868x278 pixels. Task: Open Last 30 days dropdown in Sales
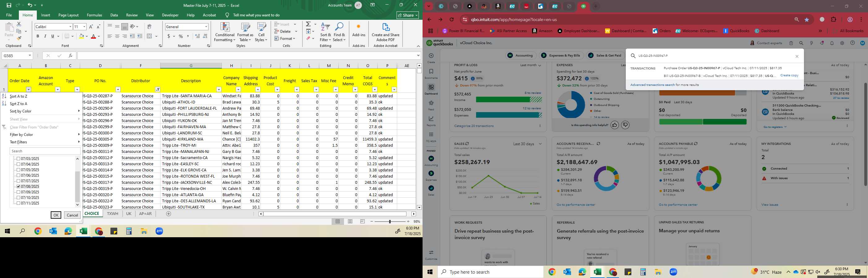(528, 144)
